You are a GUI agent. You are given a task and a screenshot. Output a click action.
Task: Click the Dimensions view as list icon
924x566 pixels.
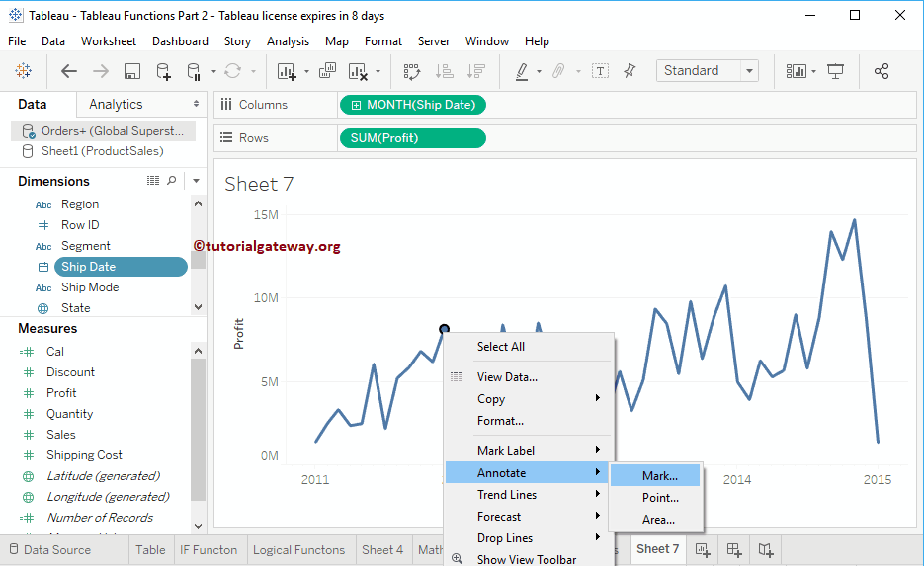[x=153, y=180]
